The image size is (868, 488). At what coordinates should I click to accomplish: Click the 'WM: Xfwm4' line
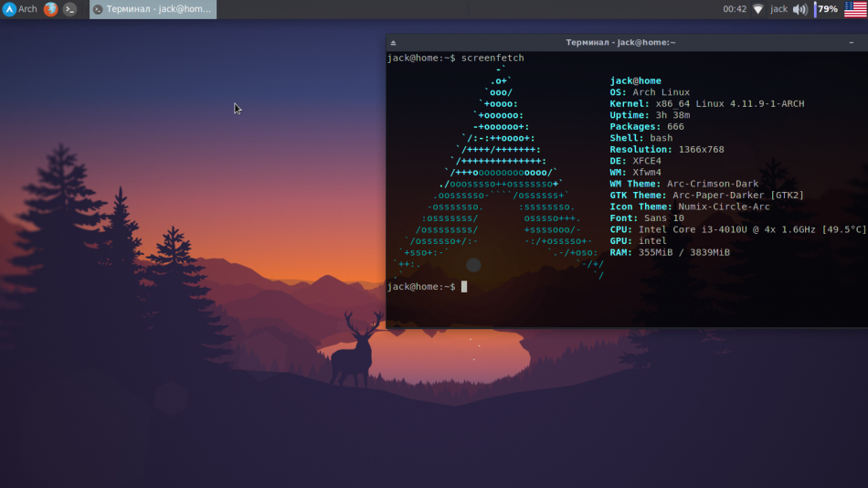click(x=635, y=173)
